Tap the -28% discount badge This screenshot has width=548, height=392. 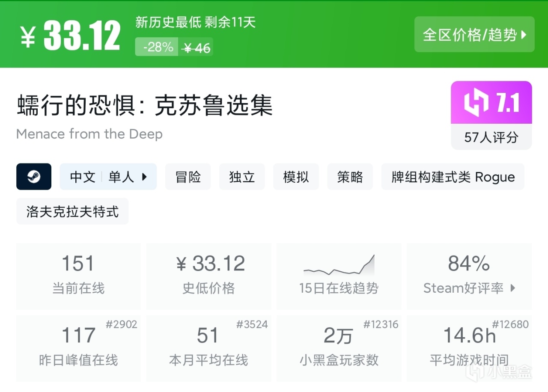[x=158, y=47]
